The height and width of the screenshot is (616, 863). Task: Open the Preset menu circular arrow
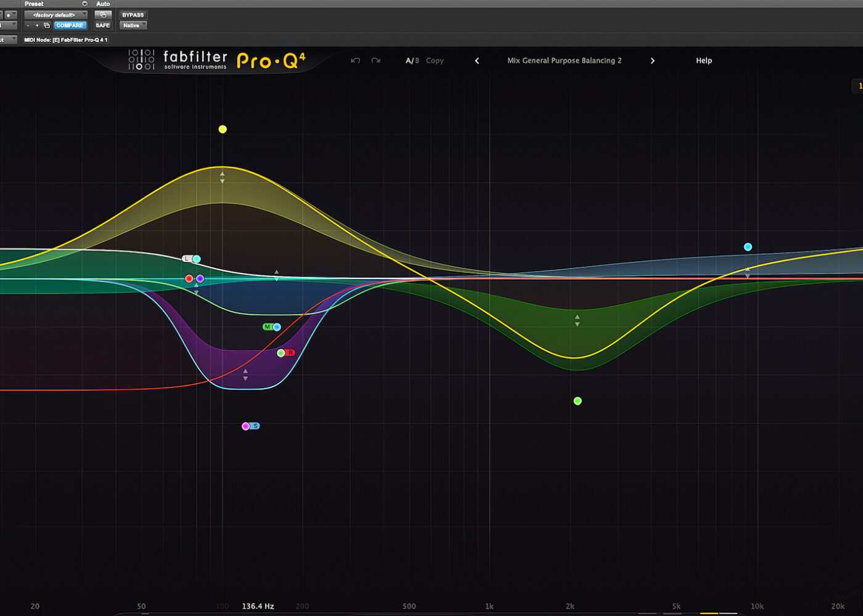(x=84, y=4)
